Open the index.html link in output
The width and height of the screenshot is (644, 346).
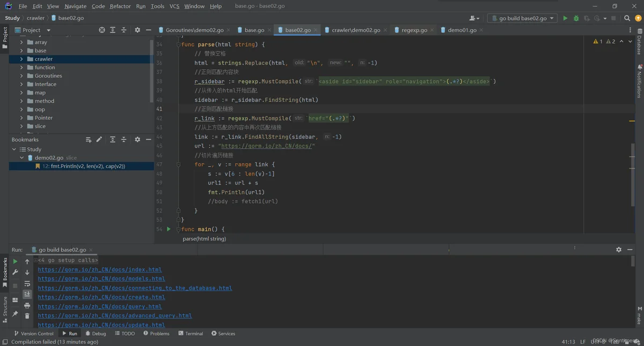[x=100, y=270]
